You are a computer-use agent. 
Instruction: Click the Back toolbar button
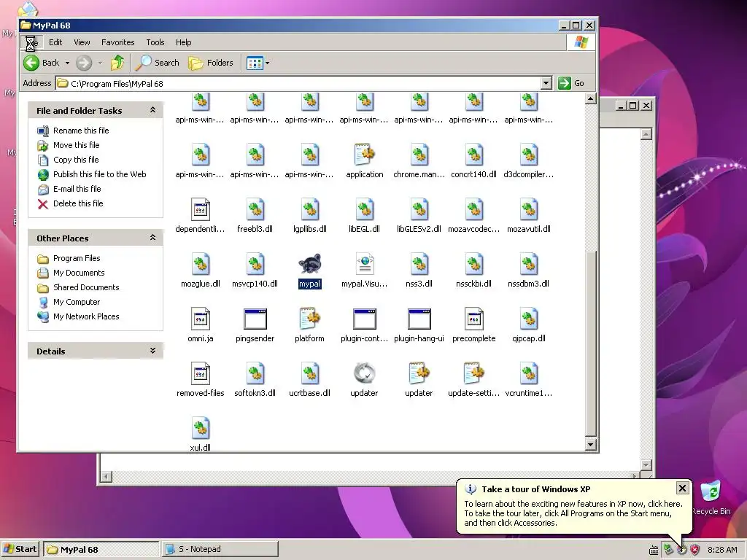point(42,63)
